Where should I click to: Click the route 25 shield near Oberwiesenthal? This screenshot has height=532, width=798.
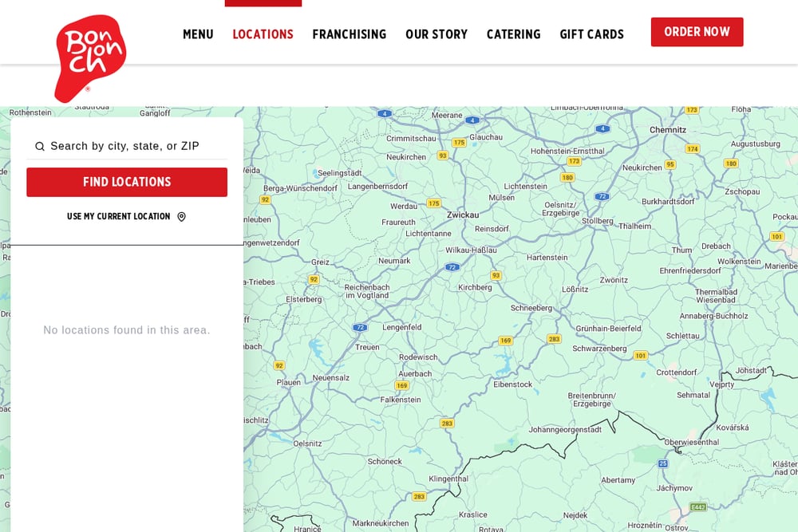click(662, 463)
